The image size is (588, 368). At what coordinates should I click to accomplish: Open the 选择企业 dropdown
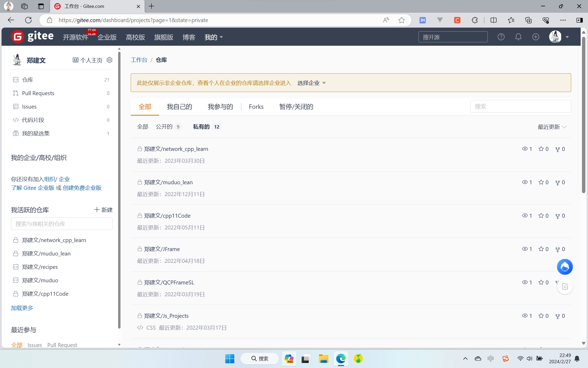(x=312, y=83)
